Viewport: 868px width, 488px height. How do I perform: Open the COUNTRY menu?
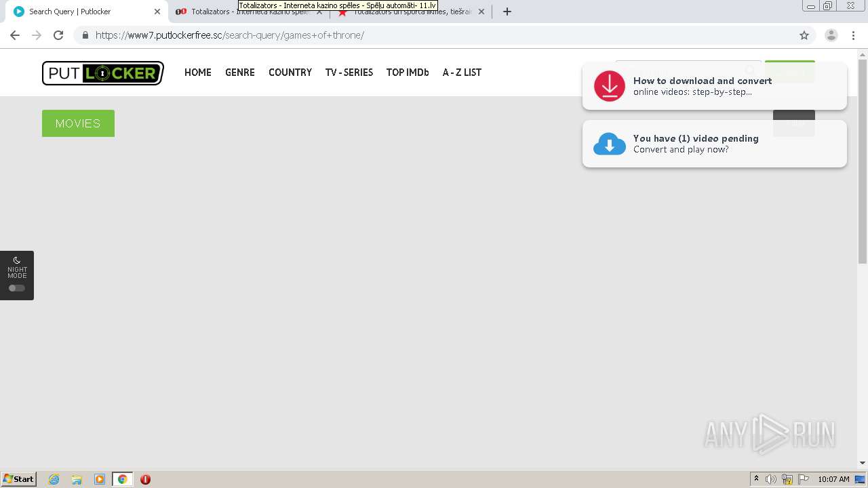pyautogui.click(x=290, y=73)
